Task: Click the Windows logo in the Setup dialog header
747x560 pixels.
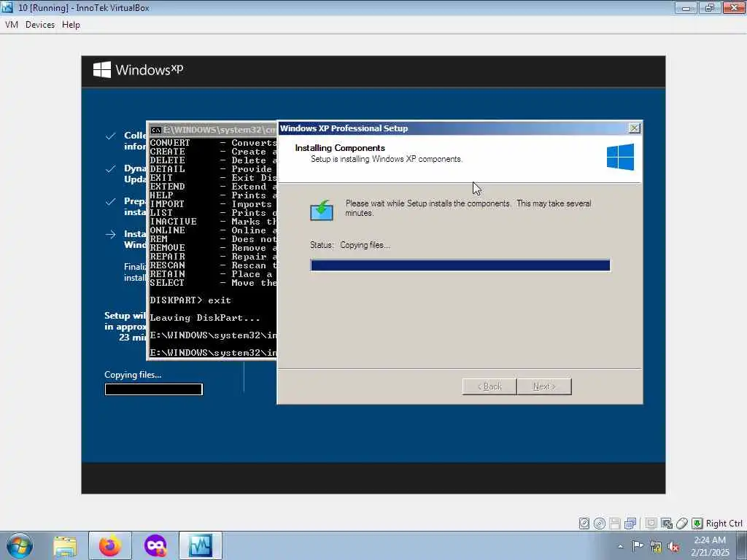Action: coord(620,157)
